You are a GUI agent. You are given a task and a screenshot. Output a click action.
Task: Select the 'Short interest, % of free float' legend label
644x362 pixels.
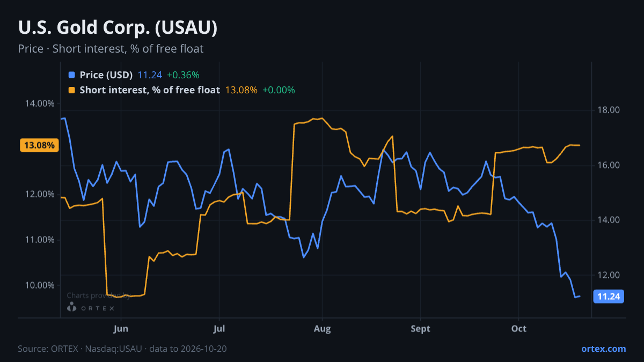(x=150, y=90)
